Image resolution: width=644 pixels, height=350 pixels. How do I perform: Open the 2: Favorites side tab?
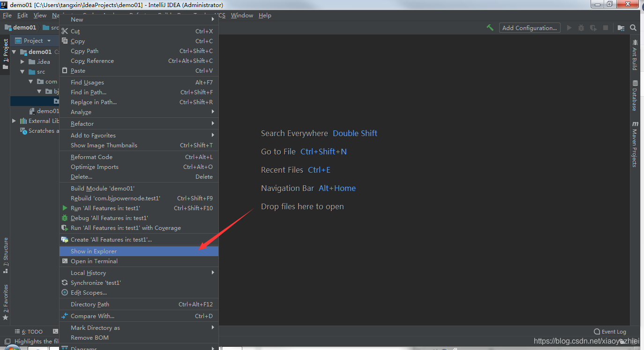pyautogui.click(x=6, y=302)
